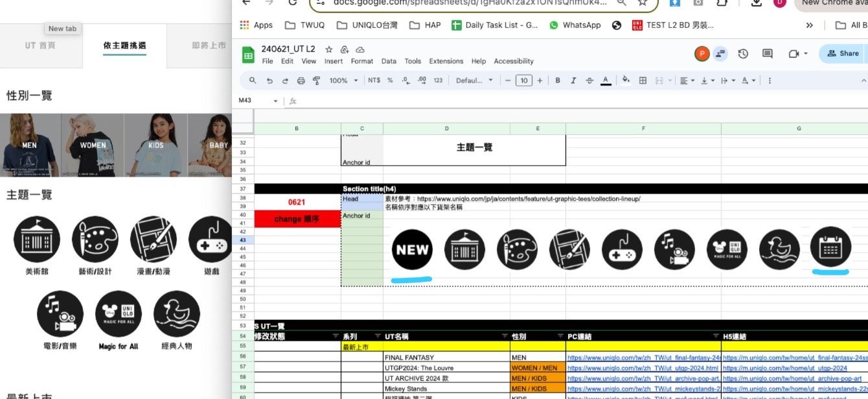Check the cloud save status icon
868x399 pixels.
pos(360,49)
